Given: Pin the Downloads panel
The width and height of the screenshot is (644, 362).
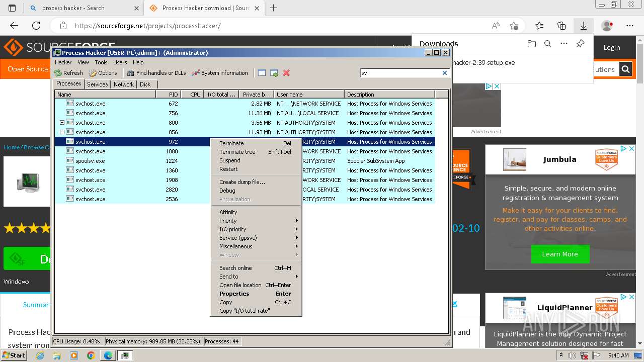Looking at the screenshot, I should point(580,44).
